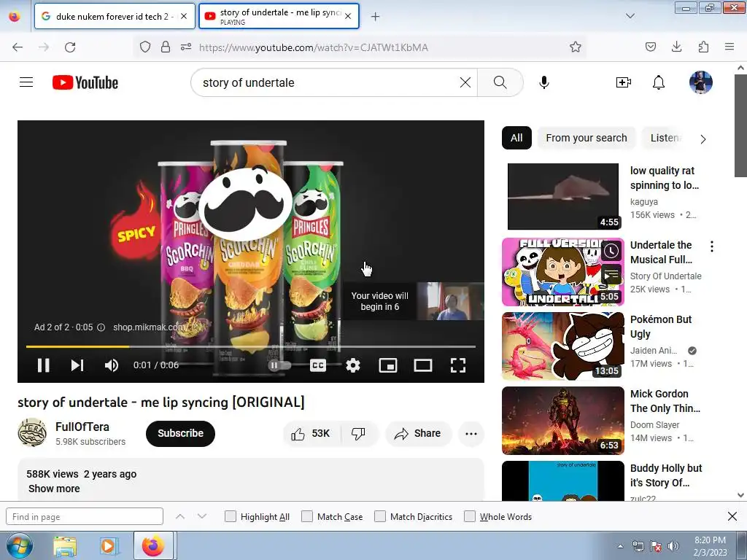Add Undertale the Musical to queue
The width and height of the screenshot is (747, 560).
pyautogui.click(x=611, y=275)
